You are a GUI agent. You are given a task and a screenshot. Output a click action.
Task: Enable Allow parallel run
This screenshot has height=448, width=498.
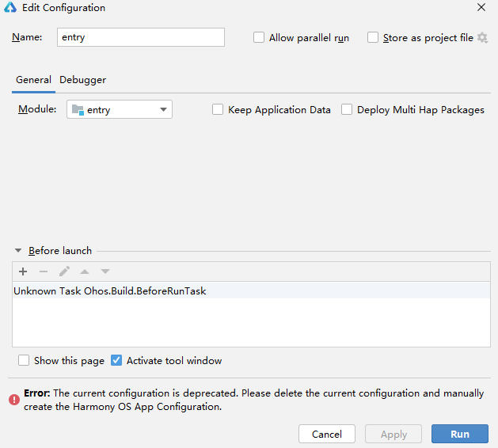pos(259,37)
